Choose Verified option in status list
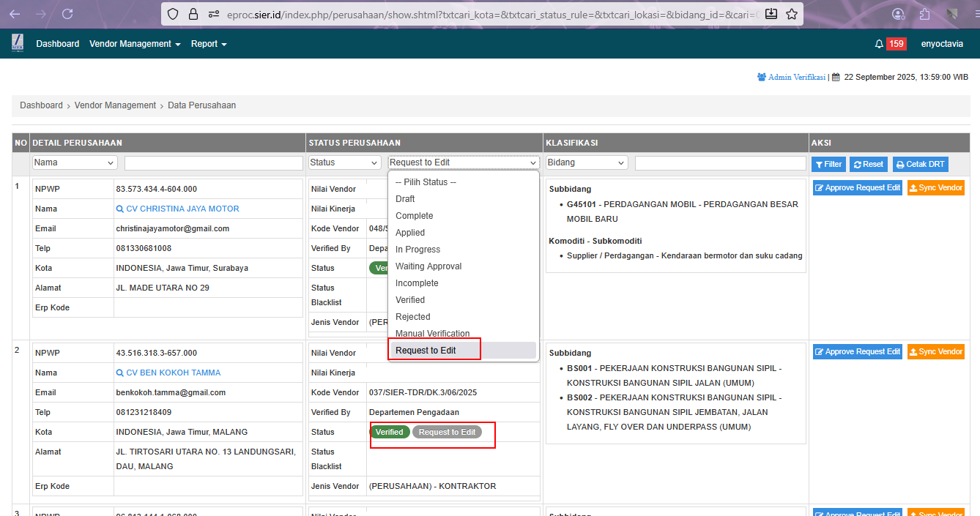Screen dimensions: 980x516 (410, 300)
